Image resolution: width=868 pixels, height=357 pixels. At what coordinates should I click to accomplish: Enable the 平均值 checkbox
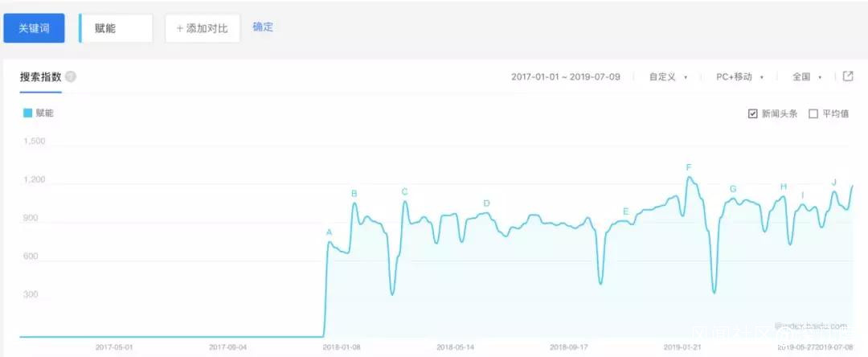813,114
